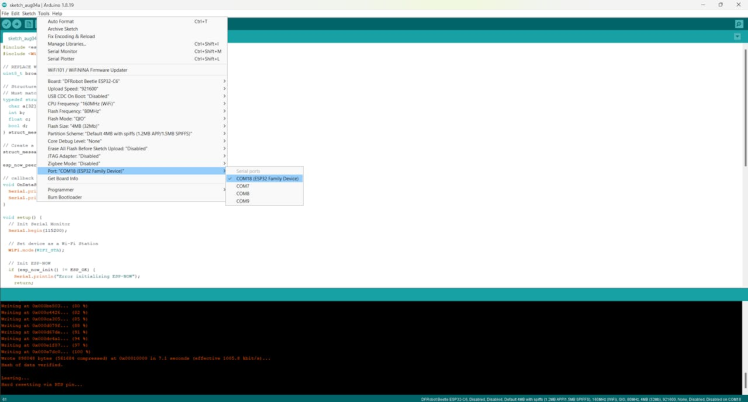
Task: Launch WiFi101 / WiFiNINA Firmware Updater
Action: tap(132, 70)
